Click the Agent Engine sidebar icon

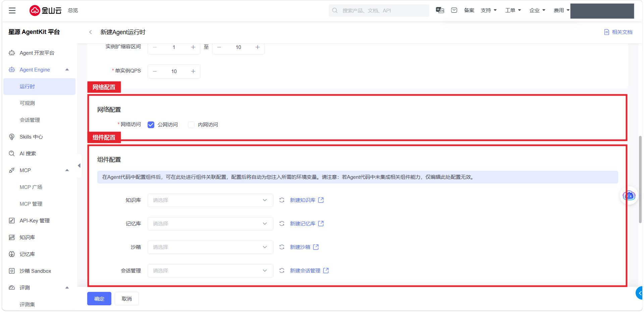[12, 69]
